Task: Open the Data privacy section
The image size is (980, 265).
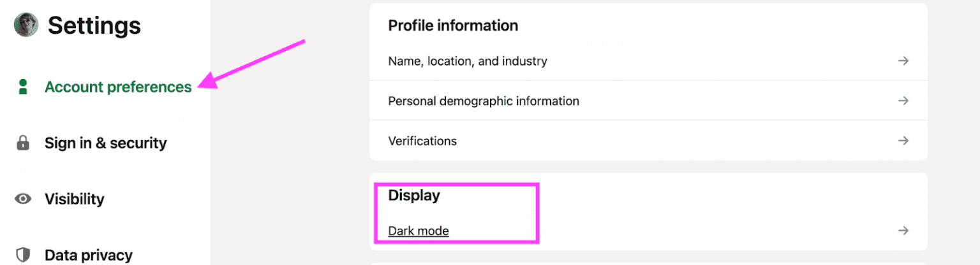Action: pos(88,255)
